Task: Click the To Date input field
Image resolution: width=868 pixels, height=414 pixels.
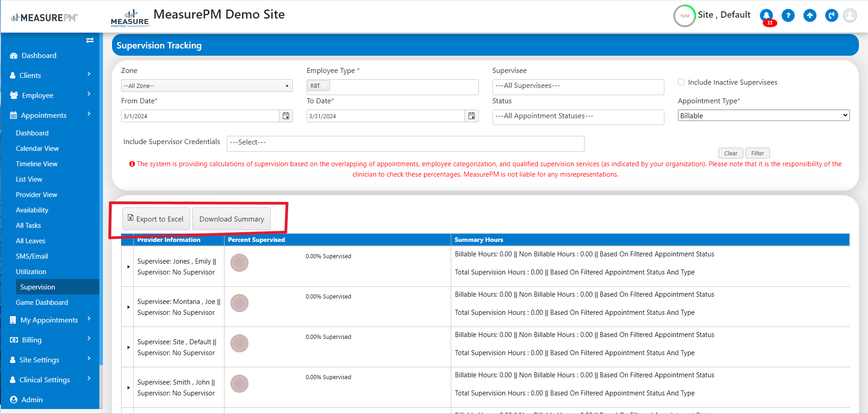Action: tap(385, 116)
